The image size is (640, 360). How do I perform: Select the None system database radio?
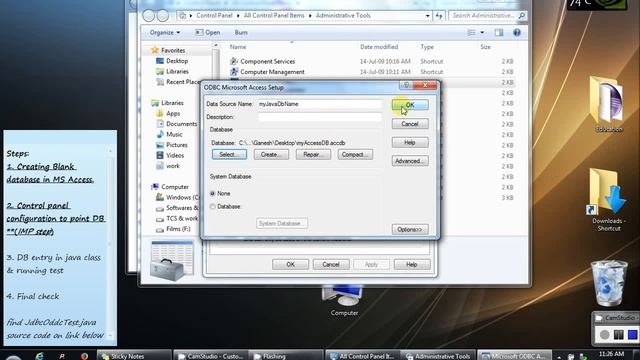coord(213,193)
